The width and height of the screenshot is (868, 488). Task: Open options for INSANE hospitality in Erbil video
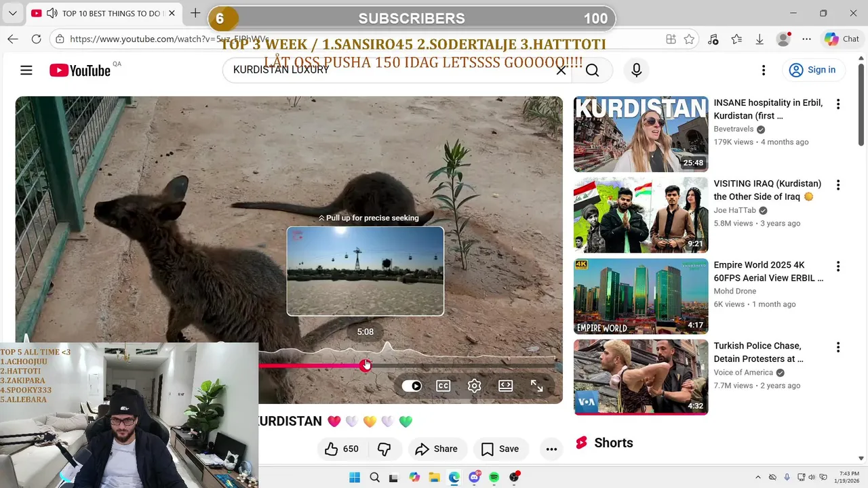tap(838, 104)
